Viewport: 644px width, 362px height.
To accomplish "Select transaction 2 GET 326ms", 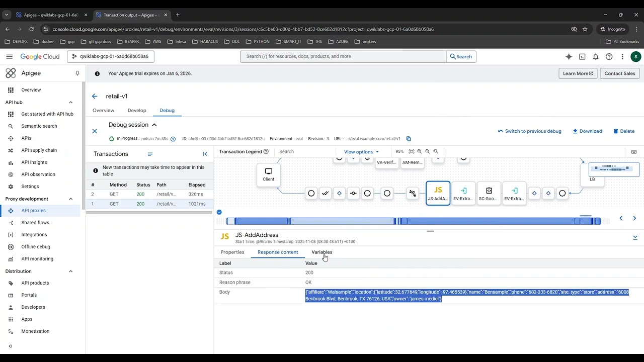I will (x=149, y=194).
